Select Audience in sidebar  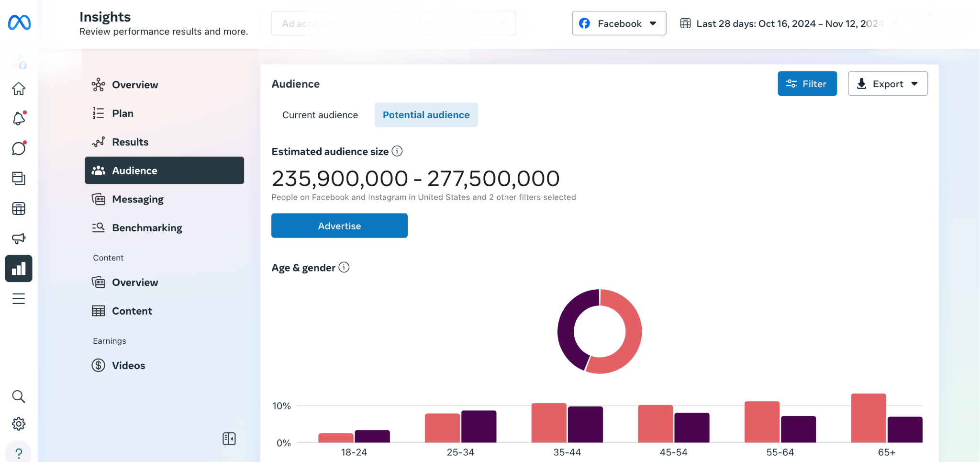click(164, 170)
